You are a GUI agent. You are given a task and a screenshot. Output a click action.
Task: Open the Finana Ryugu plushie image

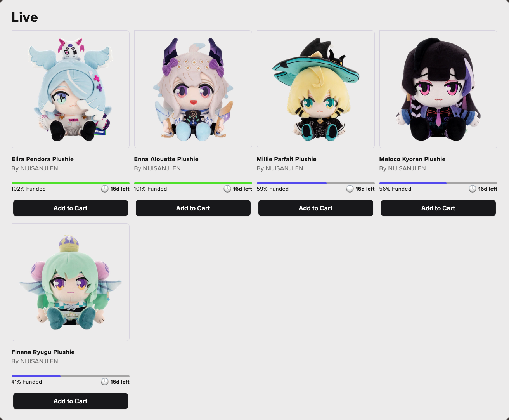71,282
